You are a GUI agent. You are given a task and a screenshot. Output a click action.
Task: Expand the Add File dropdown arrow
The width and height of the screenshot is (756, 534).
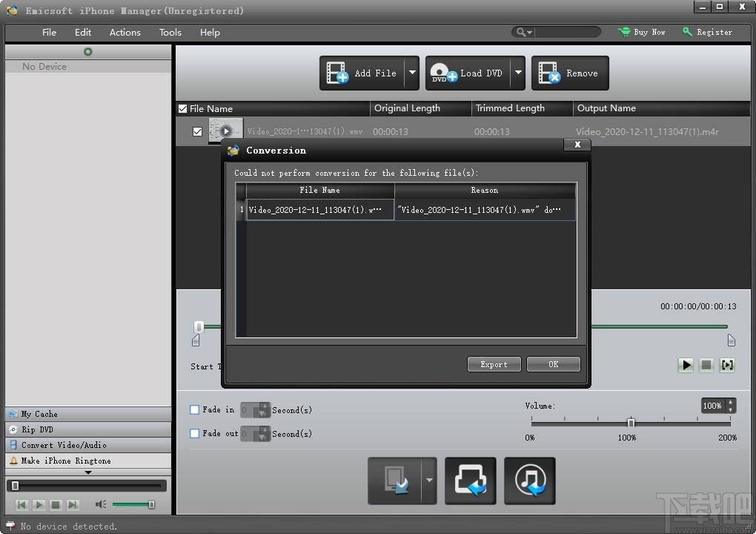click(x=412, y=73)
